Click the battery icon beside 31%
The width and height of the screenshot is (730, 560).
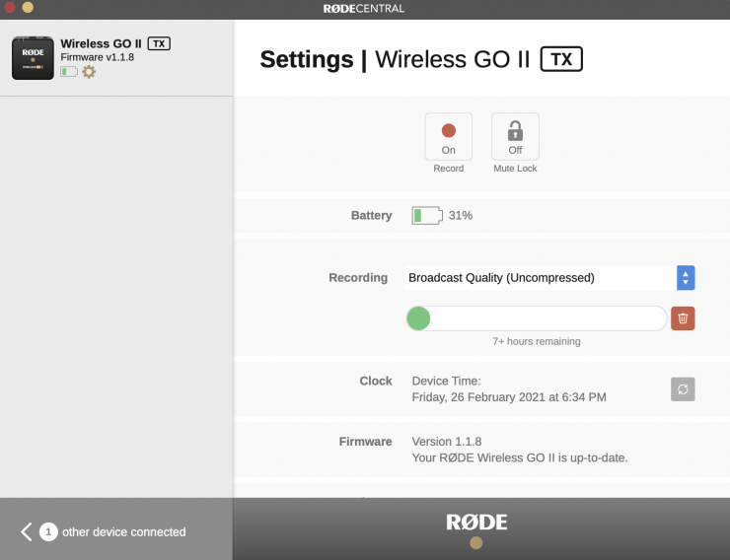coord(426,215)
